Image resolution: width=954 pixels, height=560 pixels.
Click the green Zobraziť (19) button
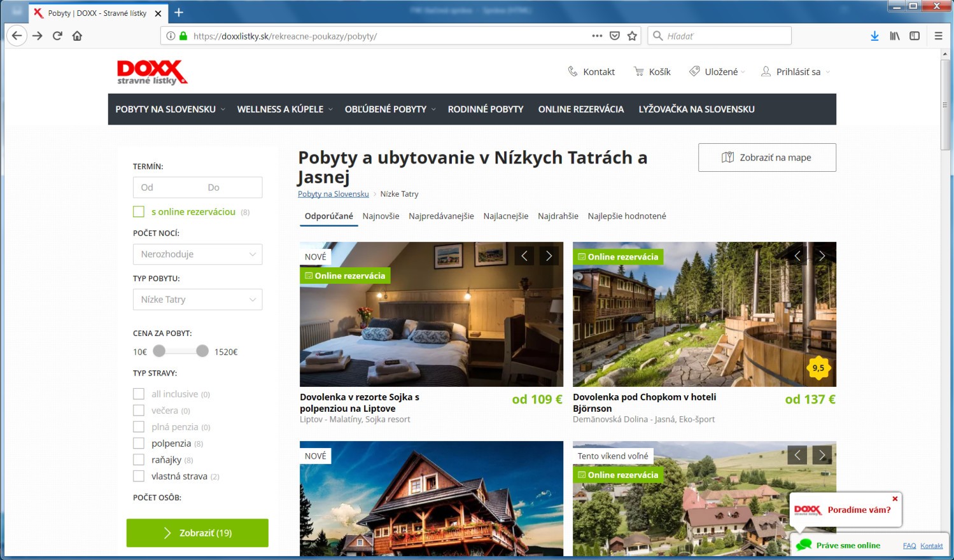click(197, 533)
